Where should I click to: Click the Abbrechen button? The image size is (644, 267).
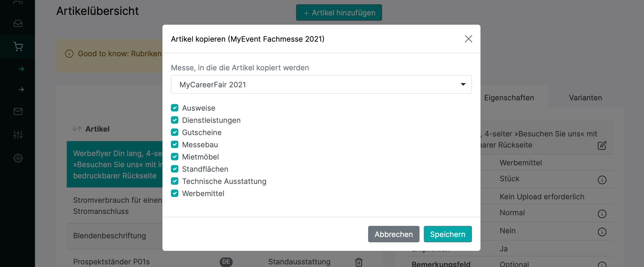(x=394, y=234)
